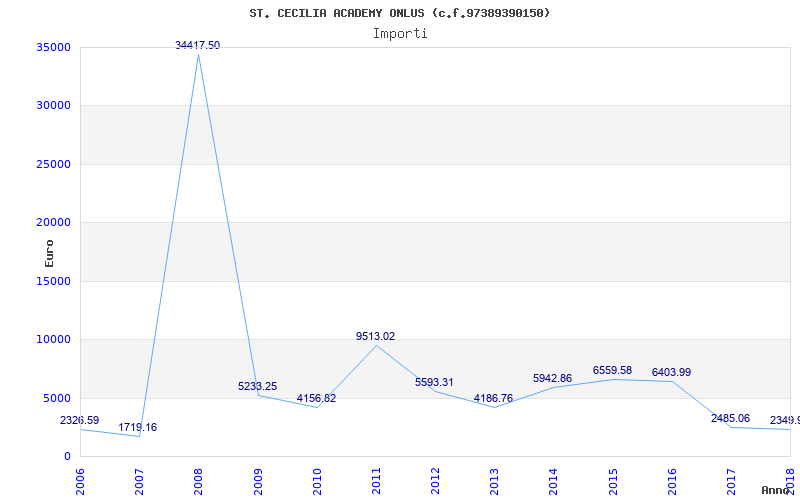Click the 2485.06 data label
This screenshot has width=800, height=500.
[731, 419]
